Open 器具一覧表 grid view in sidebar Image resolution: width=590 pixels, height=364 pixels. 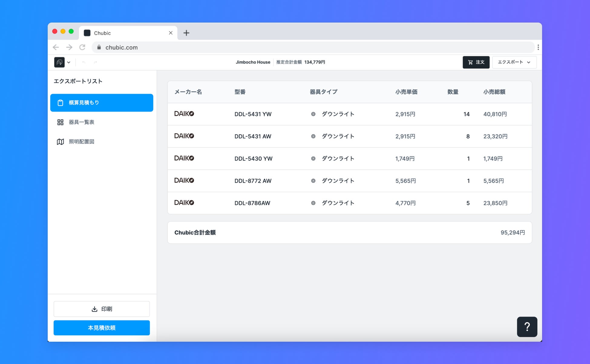[x=81, y=122]
